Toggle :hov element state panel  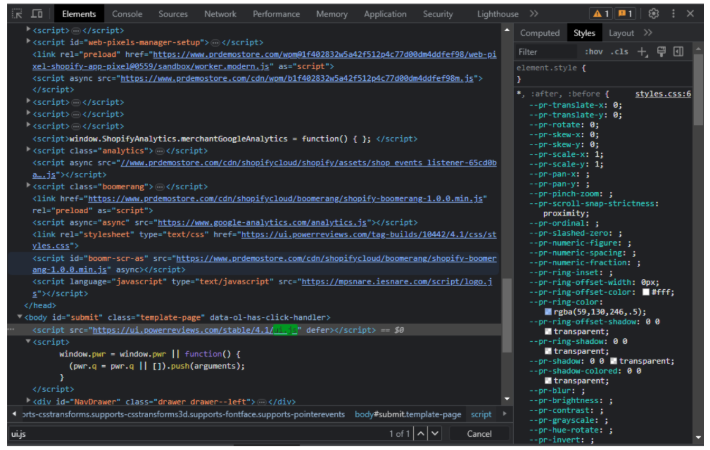pyautogui.click(x=594, y=52)
